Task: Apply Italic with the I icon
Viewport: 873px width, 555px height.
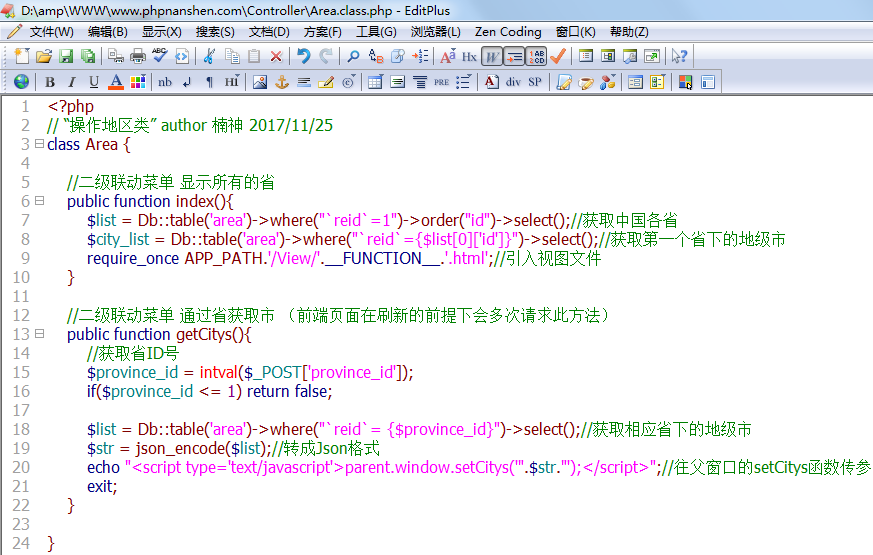Action: 72,82
